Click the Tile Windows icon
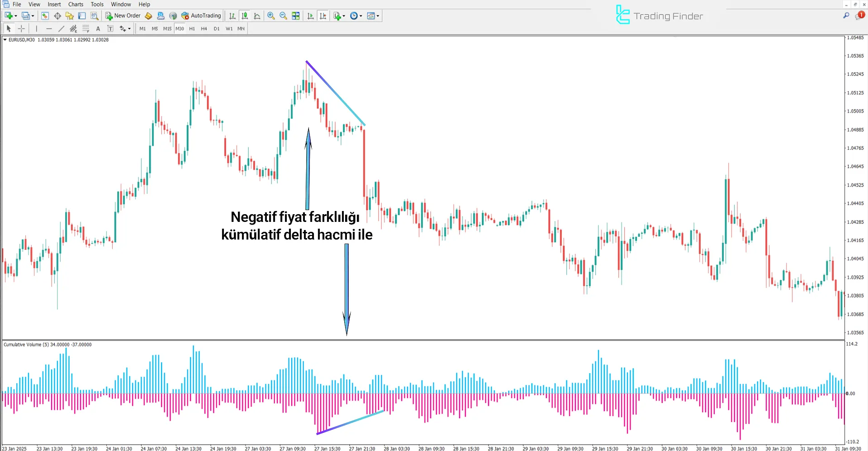 (296, 16)
